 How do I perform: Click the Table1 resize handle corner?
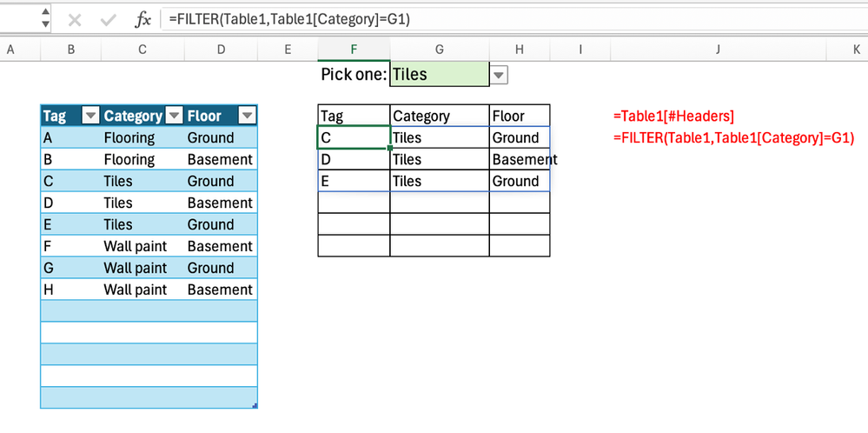[x=255, y=406]
